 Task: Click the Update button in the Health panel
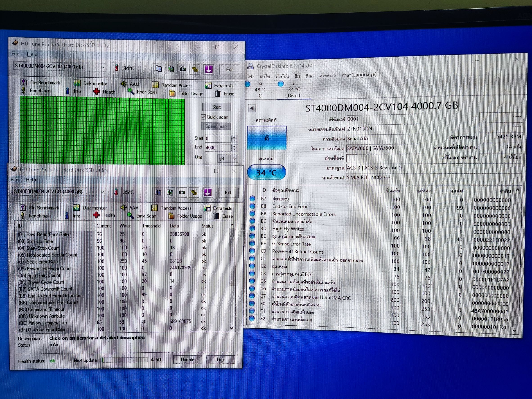click(x=187, y=359)
